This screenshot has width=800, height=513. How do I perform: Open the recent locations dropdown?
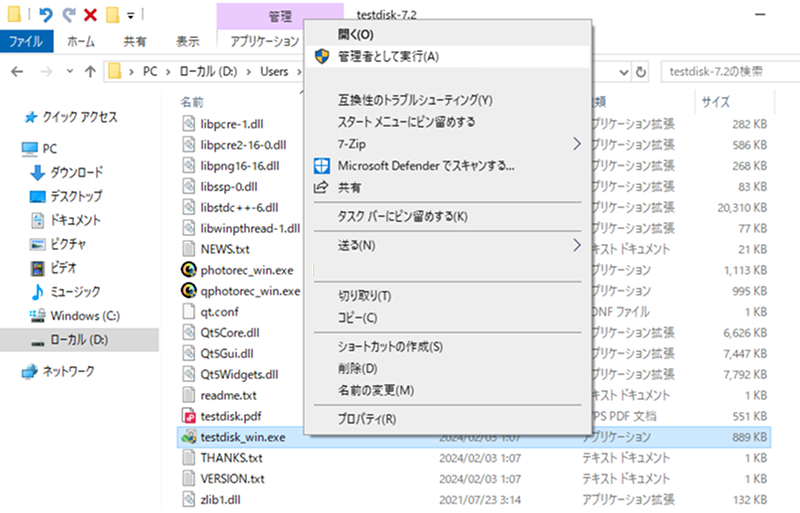click(70, 71)
